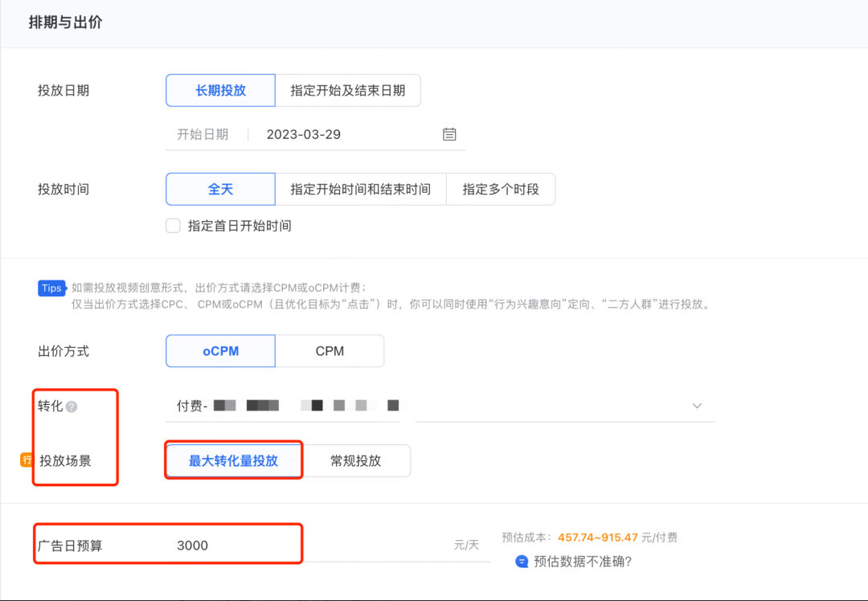Click the start date field showing 2023-03-29
Image resolution: width=868 pixels, height=601 pixels.
click(x=316, y=134)
